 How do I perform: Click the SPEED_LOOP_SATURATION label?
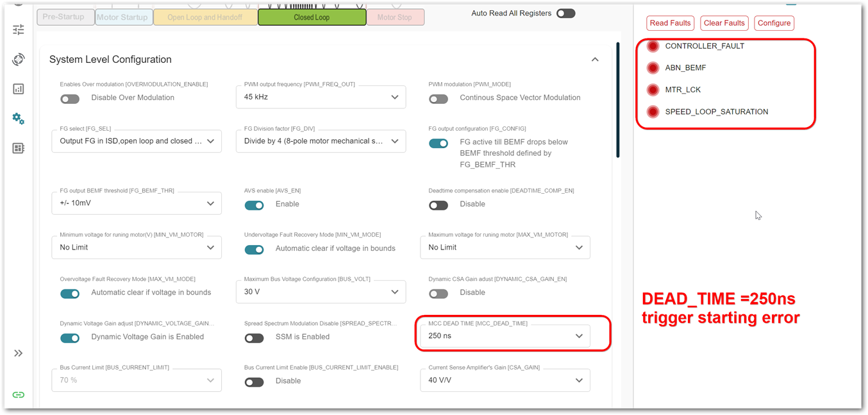717,112
